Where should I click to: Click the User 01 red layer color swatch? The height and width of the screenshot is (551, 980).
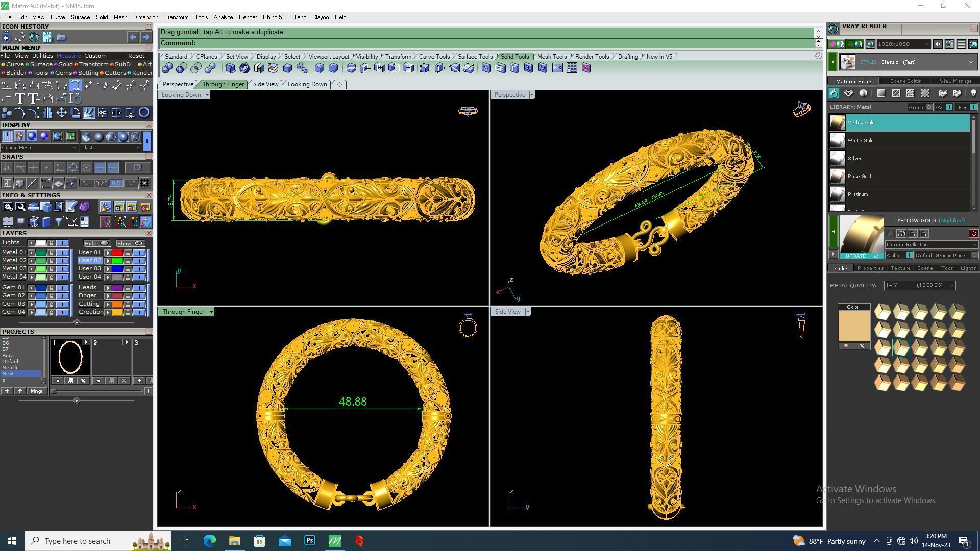pos(117,253)
